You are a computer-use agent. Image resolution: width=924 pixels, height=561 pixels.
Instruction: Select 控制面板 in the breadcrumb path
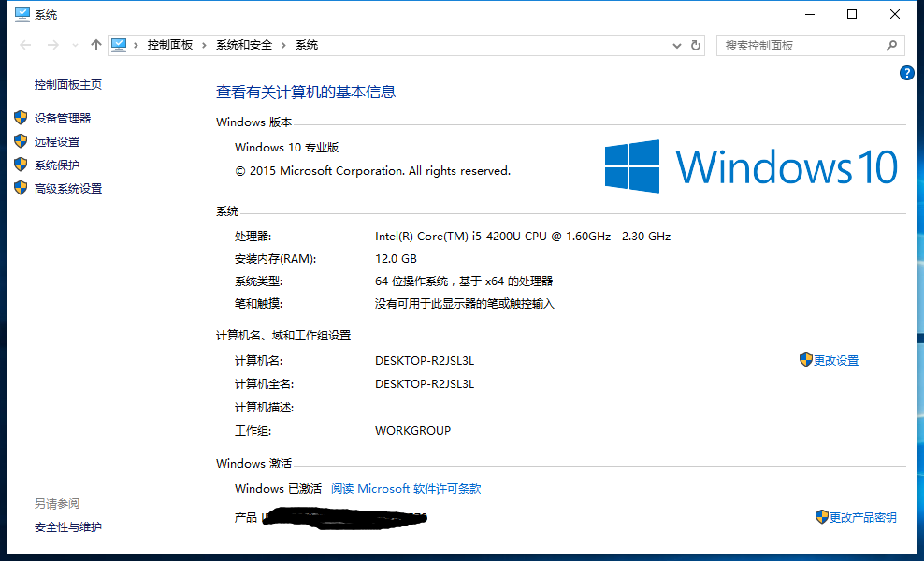tap(170, 45)
